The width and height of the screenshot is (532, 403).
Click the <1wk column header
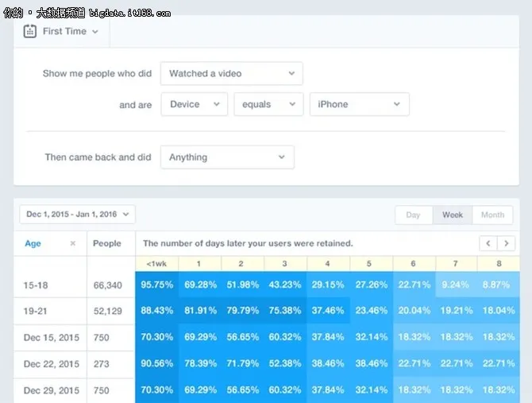156,264
